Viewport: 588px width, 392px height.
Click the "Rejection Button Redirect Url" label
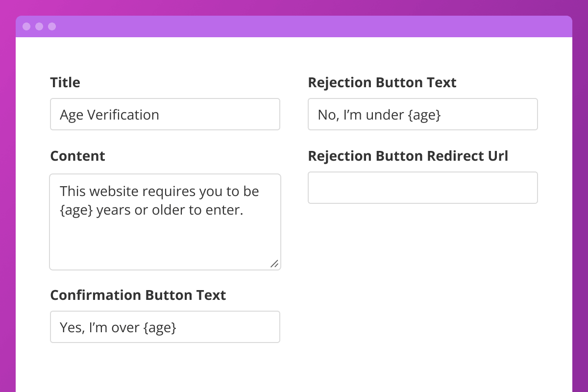coord(408,156)
